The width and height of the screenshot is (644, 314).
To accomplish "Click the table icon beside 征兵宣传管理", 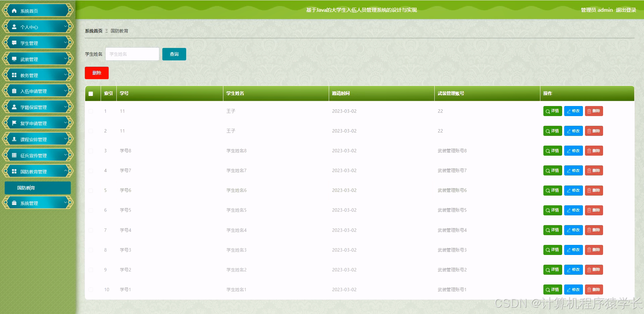I will pos(14,155).
